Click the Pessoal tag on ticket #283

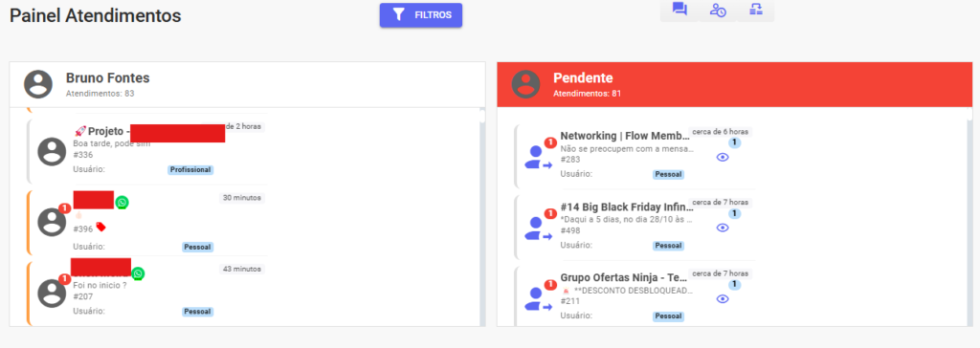tap(668, 174)
